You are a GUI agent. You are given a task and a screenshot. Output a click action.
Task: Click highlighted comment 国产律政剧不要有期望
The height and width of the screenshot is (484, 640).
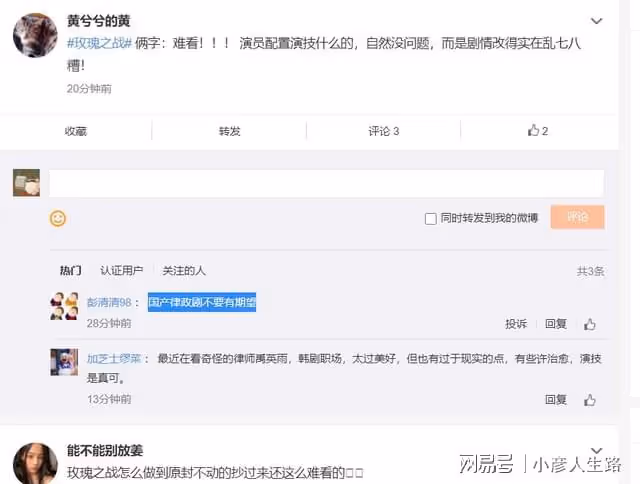(x=202, y=302)
